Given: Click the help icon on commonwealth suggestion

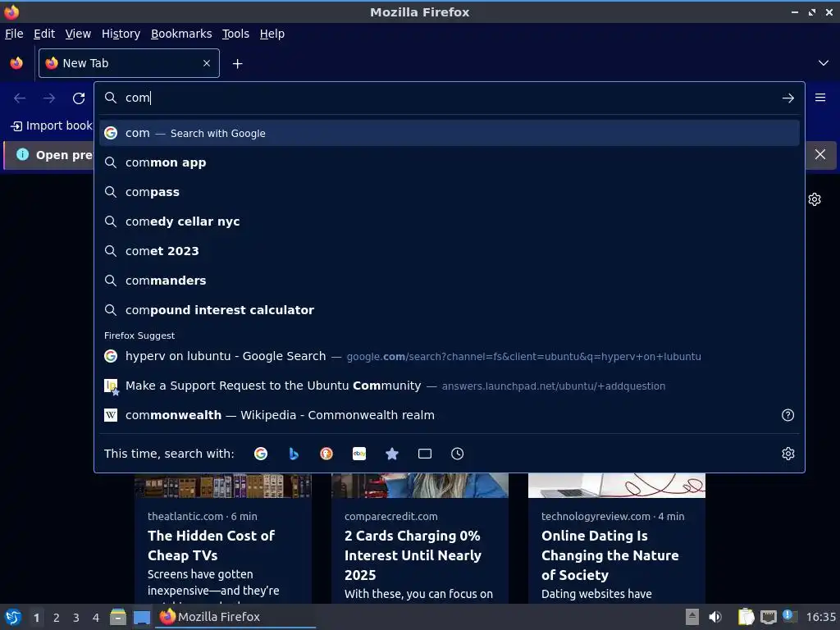Looking at the screenshot, I should pyautogui.click(x=788, y=415).
